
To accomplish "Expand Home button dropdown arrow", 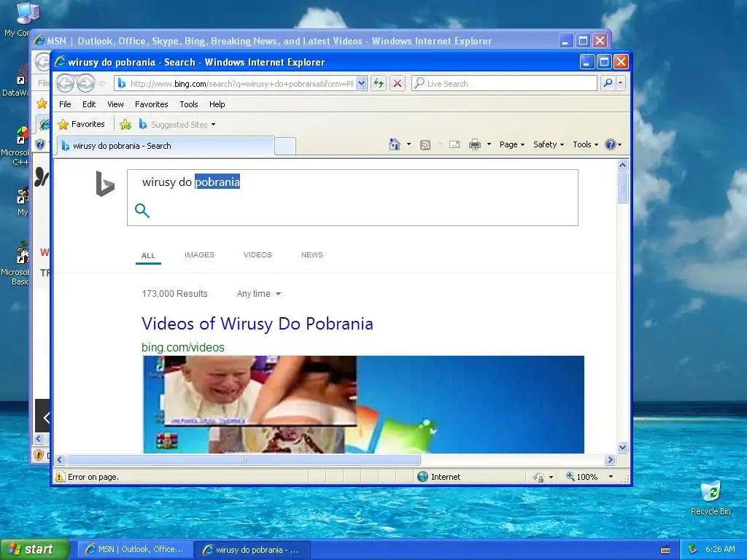I will [x=409, y=144].
